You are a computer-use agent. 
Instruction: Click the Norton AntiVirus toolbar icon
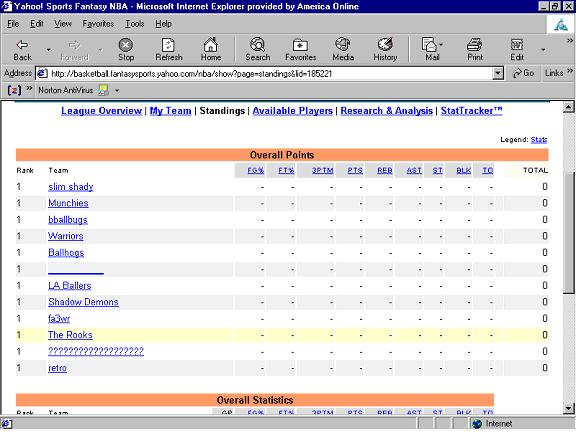pos(104,90)
